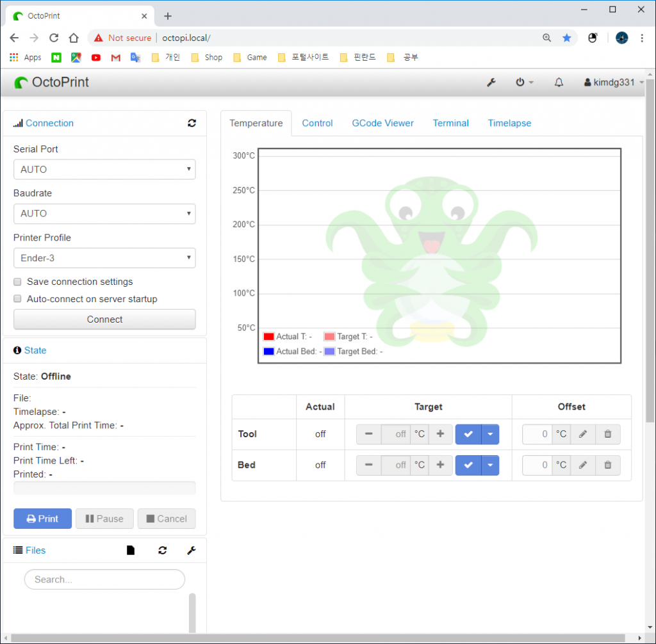Open Naver bookmark icon

tap(56, 57)
